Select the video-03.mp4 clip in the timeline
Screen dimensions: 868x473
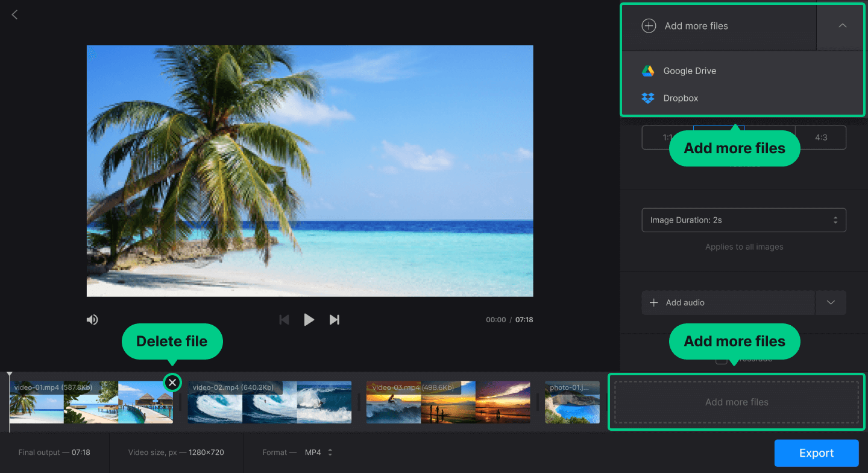point(448,402)
